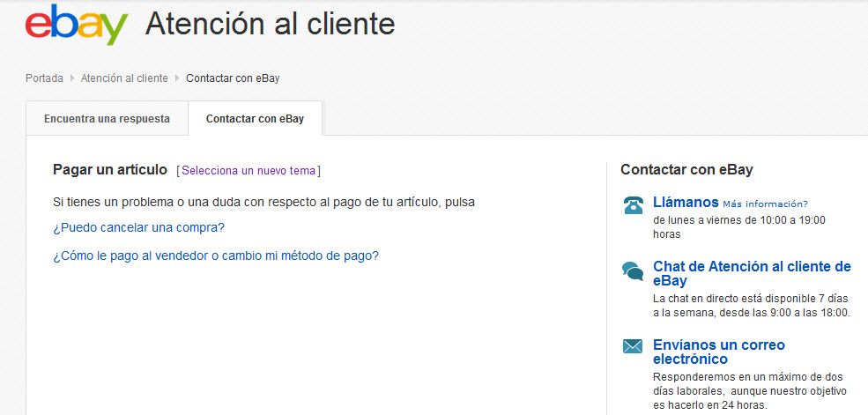Open ¿Puedo cancelar una compra? link
Screen dimensions: 868x415
coord(138,227)
